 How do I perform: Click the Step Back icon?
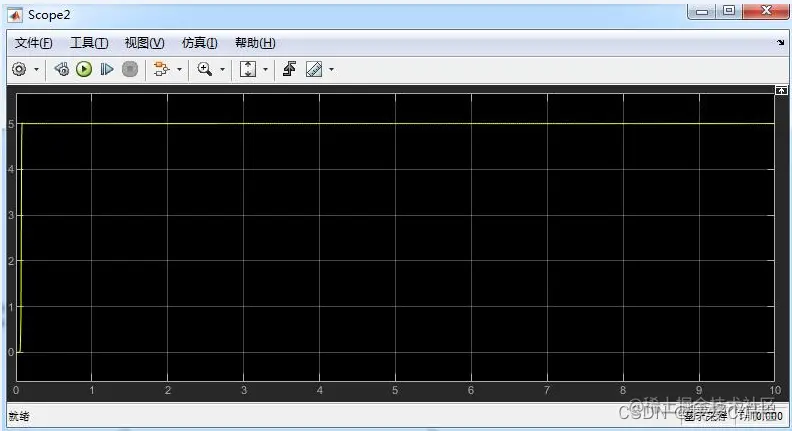(x=62, y=69)
